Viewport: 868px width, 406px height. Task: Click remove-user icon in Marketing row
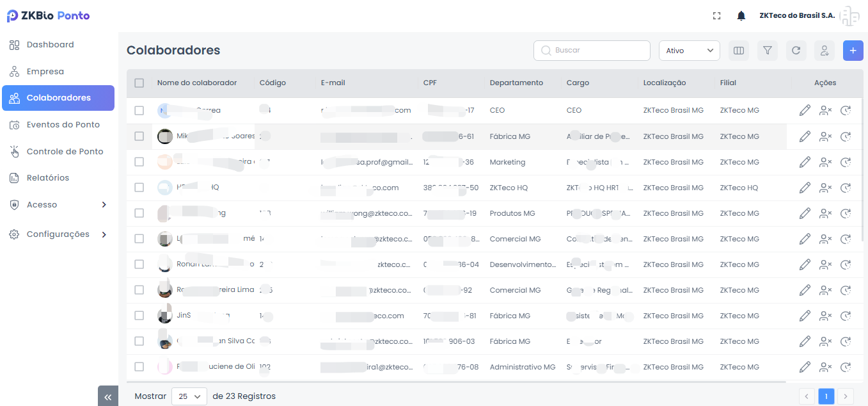point(825,162)
